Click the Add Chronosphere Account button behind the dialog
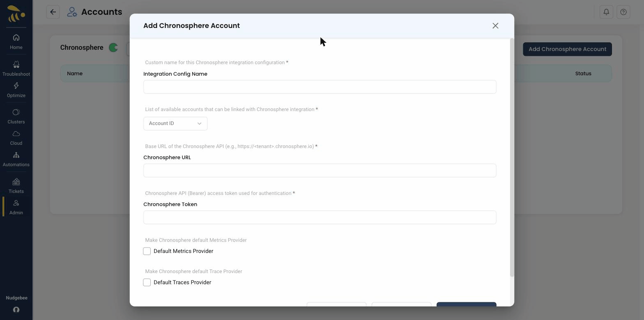 [x=567, y=49]
